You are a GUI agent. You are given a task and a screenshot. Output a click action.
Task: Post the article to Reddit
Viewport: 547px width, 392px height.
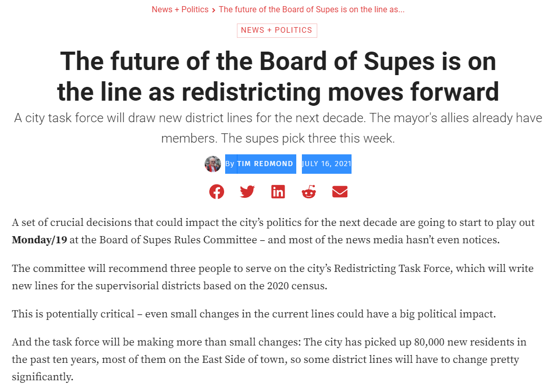point(309,192)
